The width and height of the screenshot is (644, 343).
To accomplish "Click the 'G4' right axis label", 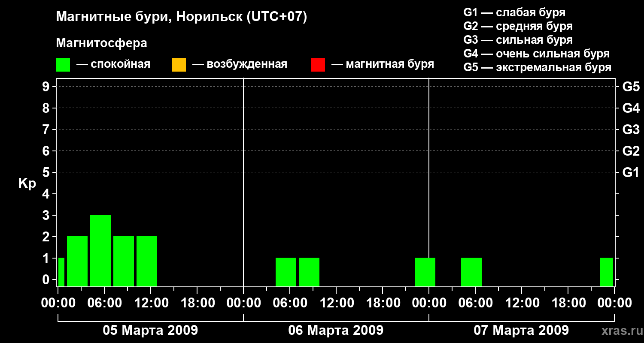I will [x=631, y=108].
